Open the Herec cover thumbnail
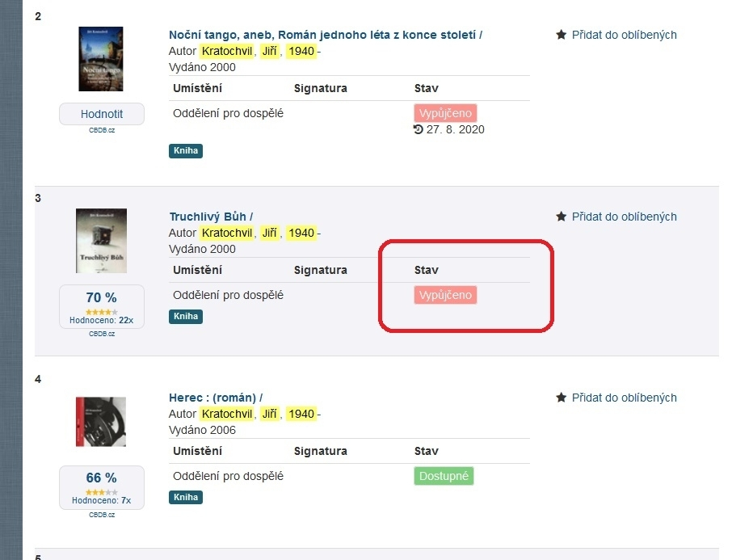Screen dimensions: 753x560 coord(101,422)
